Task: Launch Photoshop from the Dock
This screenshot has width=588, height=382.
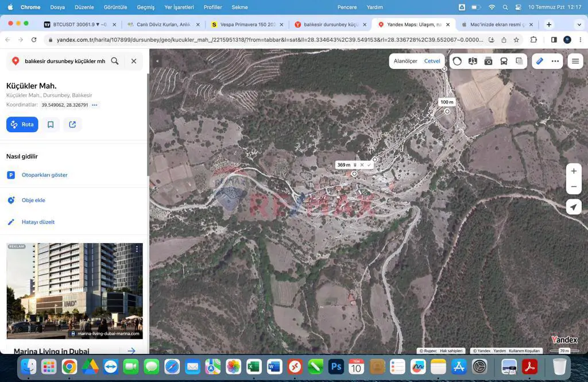Action: pyautogui.click(x=335, y=366)
